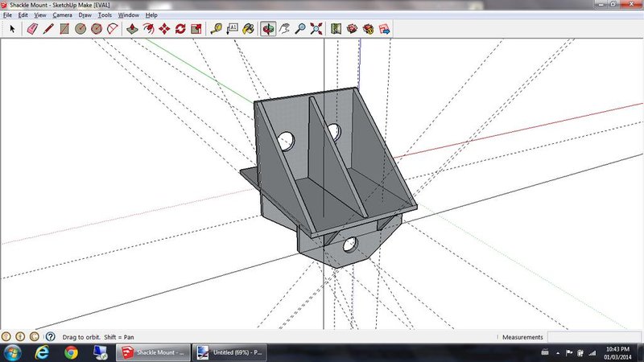Select the Paint Bucket tool
Image resolution: width=644 pixels, height=362 pixels.
[249, 29]
